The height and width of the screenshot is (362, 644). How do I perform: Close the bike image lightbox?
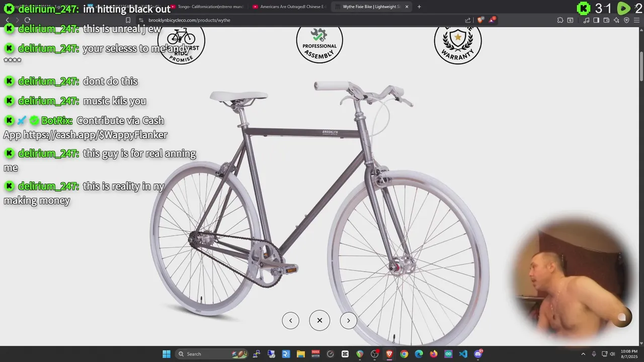coord(319,320)
